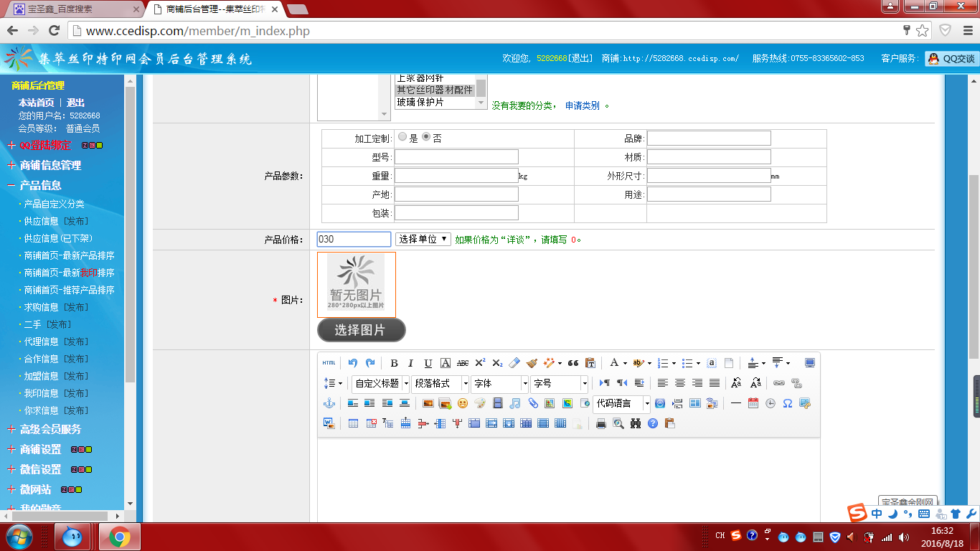The height and width of the screenshot is (551, 980).
Task: Toggle underline formatting in editor
Action: point(428,363)
